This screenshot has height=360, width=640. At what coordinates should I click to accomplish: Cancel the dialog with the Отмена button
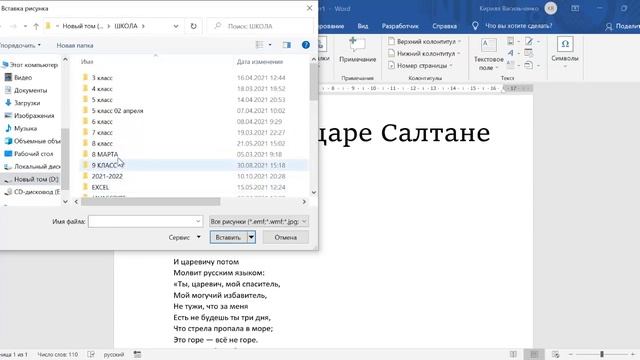[x=285, y=237]
